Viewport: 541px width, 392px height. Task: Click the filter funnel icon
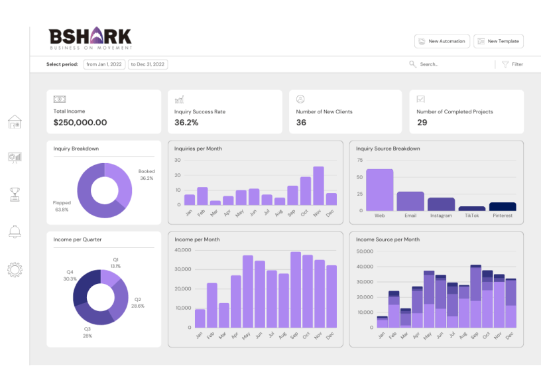pyautogui.click(x=505, y=64)
